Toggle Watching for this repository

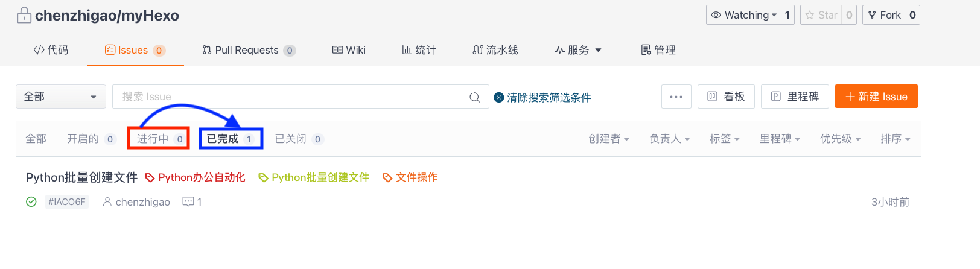coord(743,15)
